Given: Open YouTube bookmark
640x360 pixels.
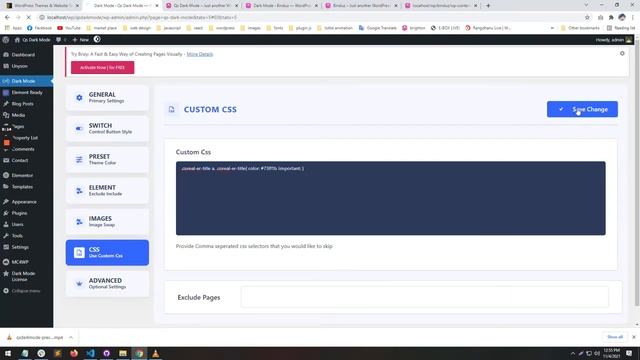Looking at the screenshot, I should (69, 28).
